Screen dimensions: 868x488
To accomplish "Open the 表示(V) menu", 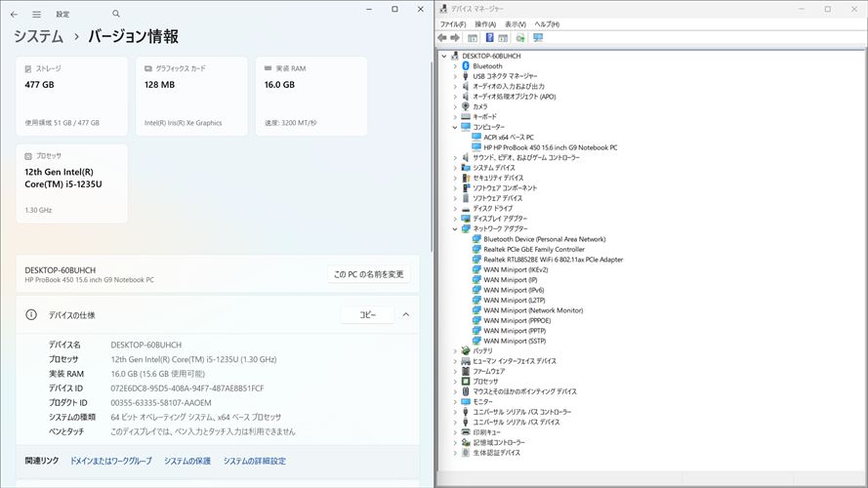I will coord(516,24).
